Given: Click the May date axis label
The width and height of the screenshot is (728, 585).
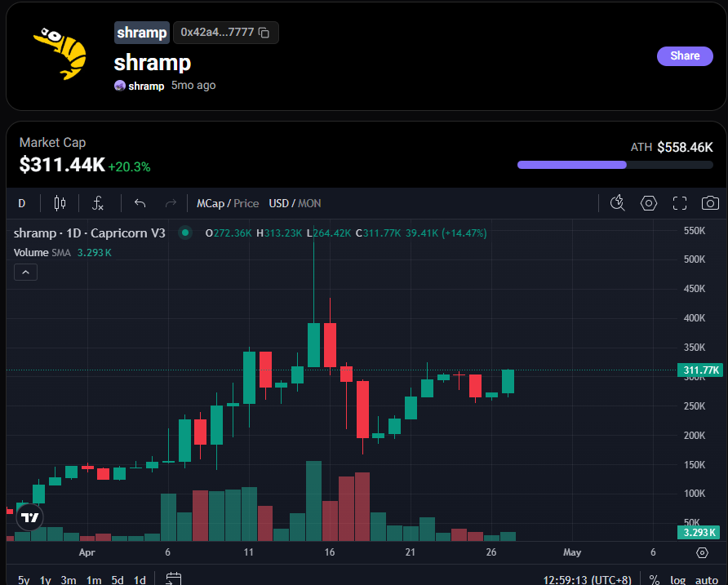Looking at the screenshot, I should (x=572, y=552).
